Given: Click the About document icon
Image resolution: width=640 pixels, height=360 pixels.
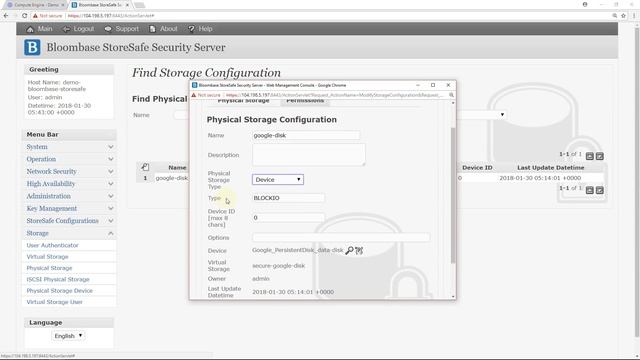Looking at the screenshot, I should (153, 29).
